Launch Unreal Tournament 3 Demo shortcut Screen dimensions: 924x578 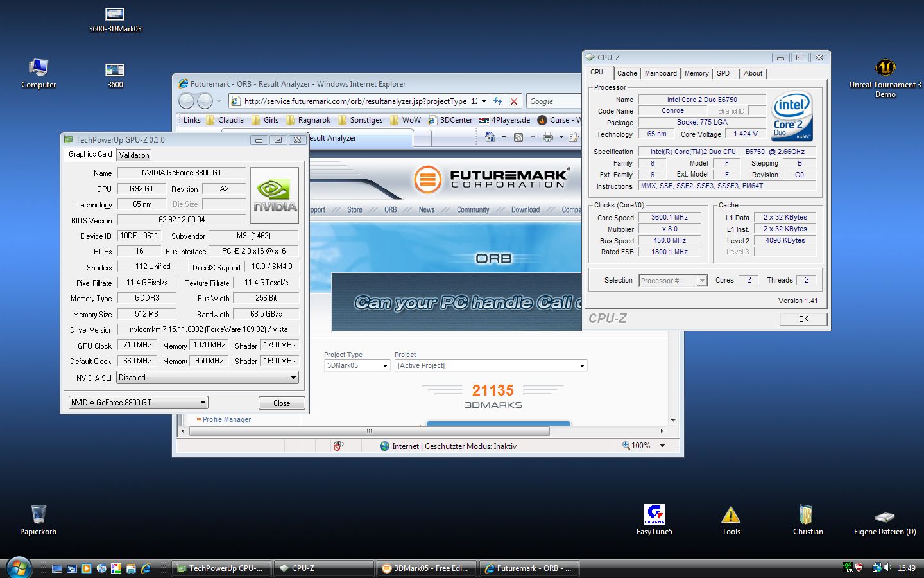(885, 78)
